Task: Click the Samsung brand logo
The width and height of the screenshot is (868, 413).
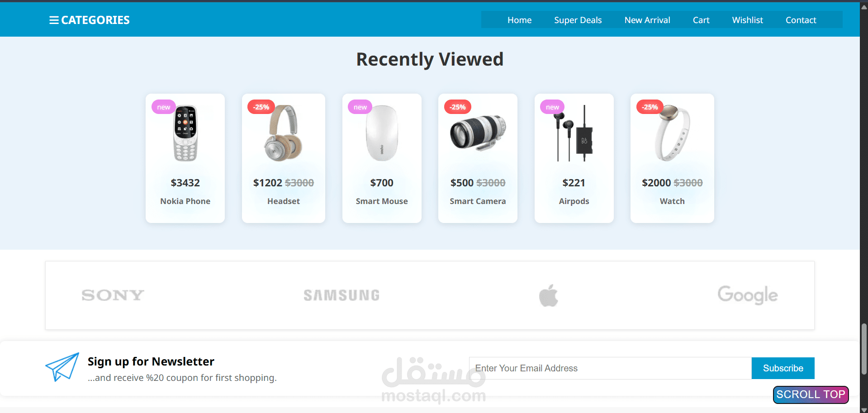Action: (x=342, y=295)
